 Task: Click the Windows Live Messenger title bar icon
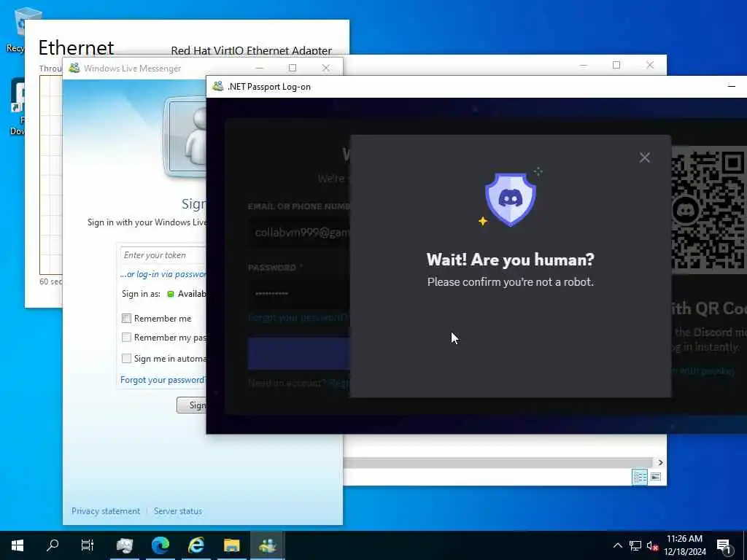click(74, 68)
